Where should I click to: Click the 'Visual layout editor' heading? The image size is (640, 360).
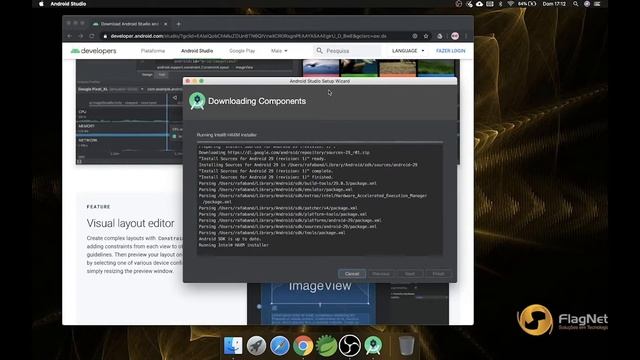coord(130,223)
